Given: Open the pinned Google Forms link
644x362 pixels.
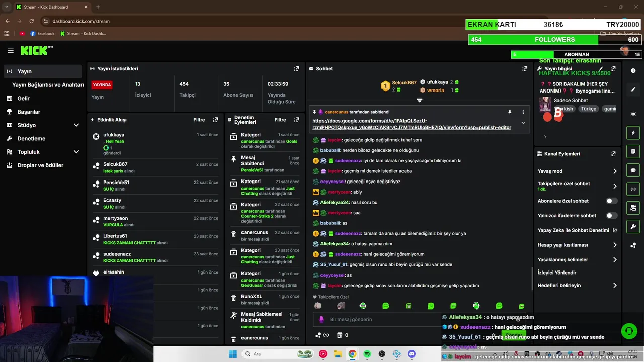Looking at the screenshot, I should click(x=412, y=124).
